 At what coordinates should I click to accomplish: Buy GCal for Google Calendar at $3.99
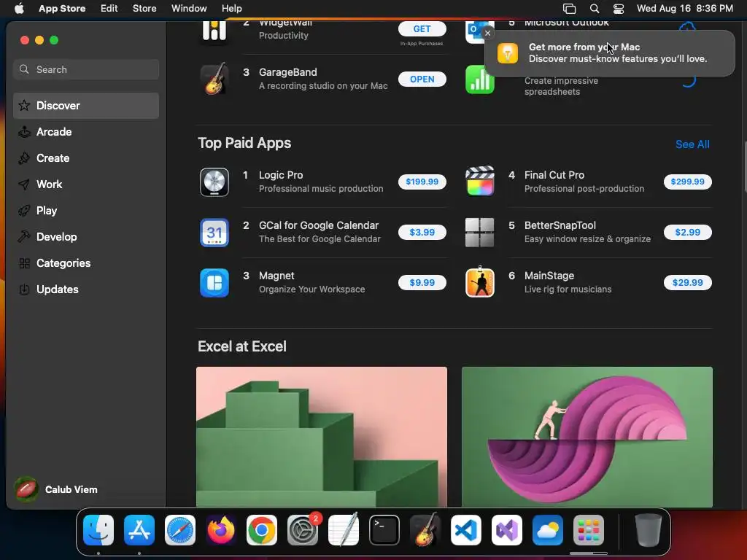422,233
